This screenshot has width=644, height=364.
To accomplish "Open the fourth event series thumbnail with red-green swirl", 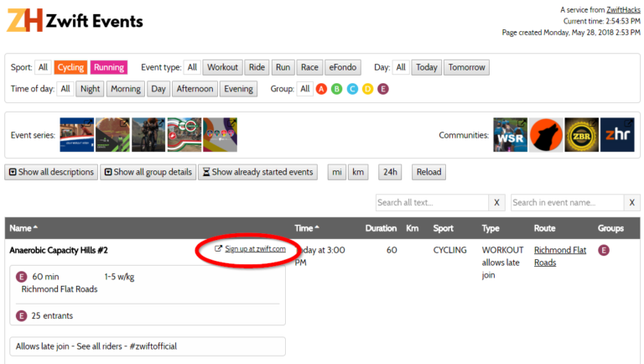I will (184, 135).
